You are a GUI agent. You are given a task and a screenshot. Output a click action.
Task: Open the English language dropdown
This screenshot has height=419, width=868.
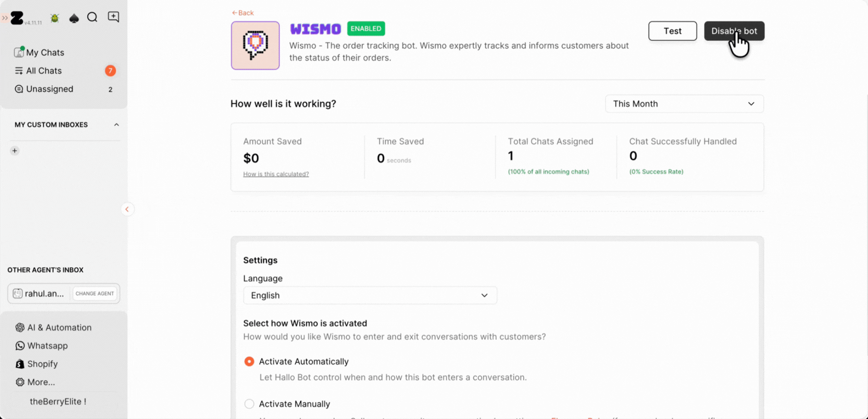point(369,295)
